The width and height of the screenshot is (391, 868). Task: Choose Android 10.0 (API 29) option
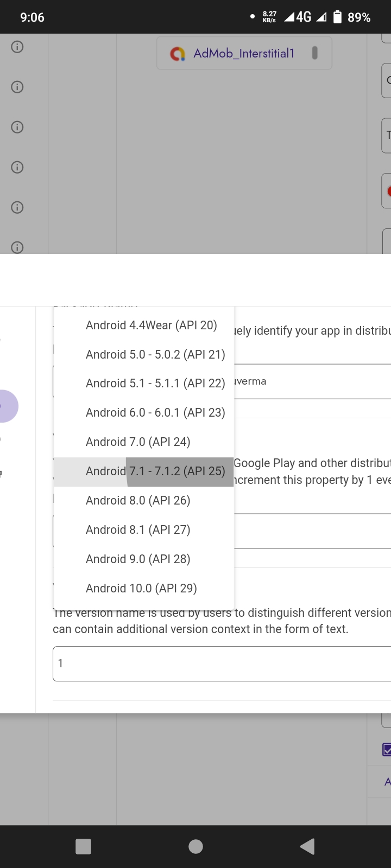pos(141,589)
